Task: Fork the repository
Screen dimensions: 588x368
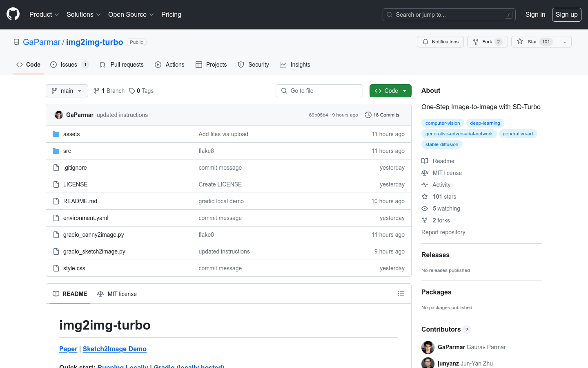Action: [x=488, y=42]
